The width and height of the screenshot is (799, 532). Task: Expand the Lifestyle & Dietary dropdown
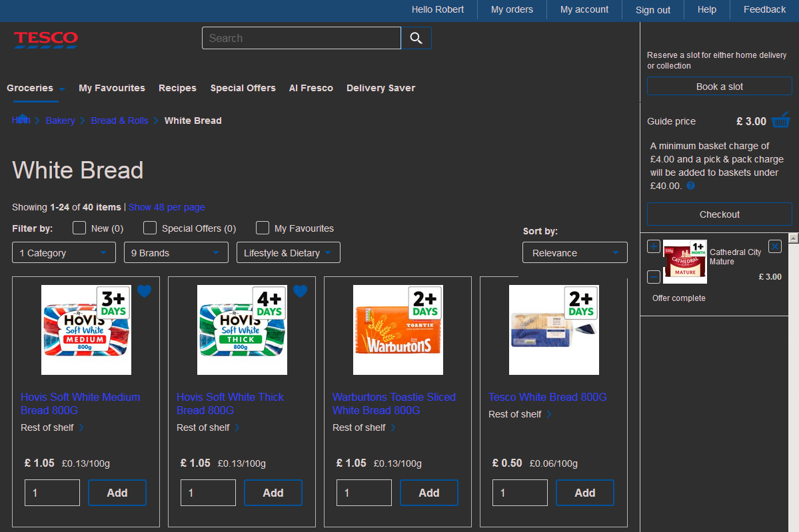pyautogui.click(x=289, y=252)
